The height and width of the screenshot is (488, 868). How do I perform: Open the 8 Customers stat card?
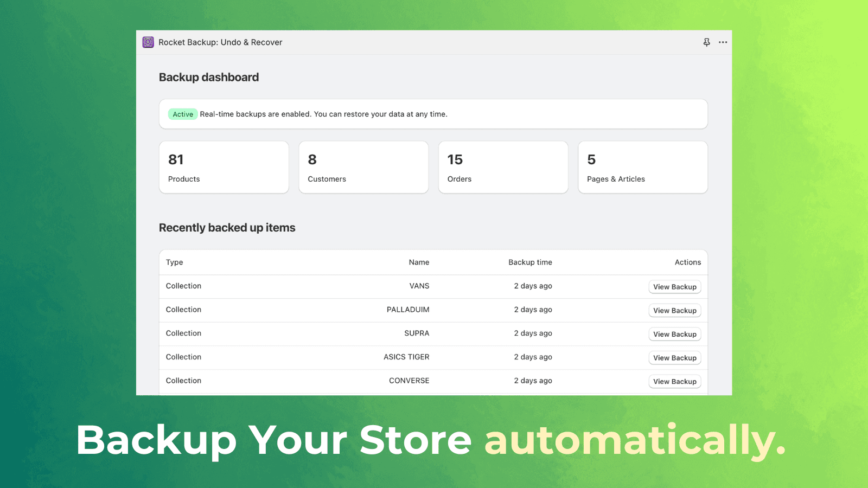pos(363,167)
